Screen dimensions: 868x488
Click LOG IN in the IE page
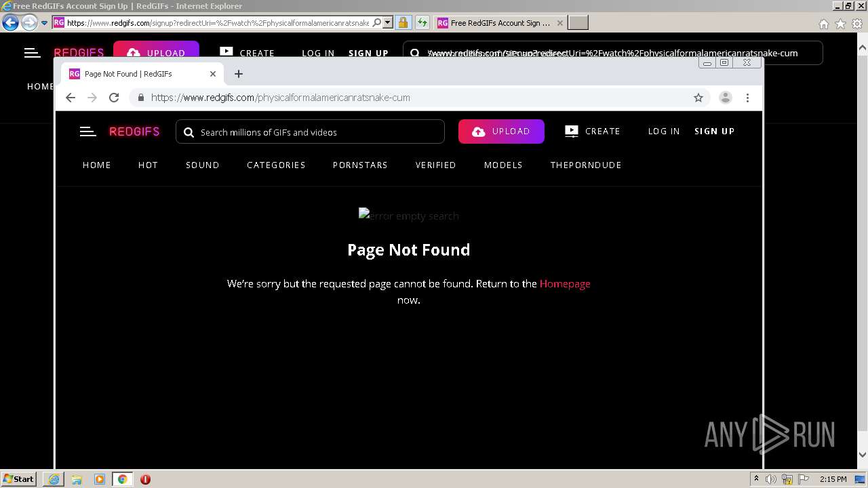click(x=318, y=53)
